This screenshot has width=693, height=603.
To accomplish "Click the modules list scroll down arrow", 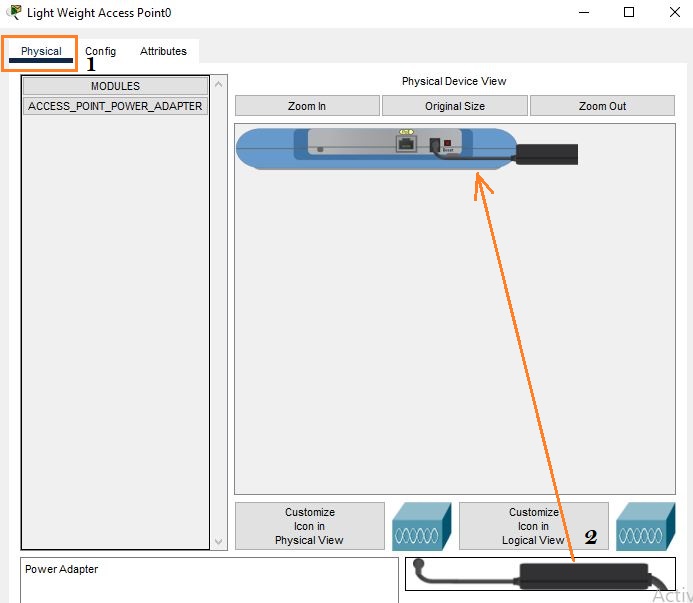I will [x=220, y=542].
